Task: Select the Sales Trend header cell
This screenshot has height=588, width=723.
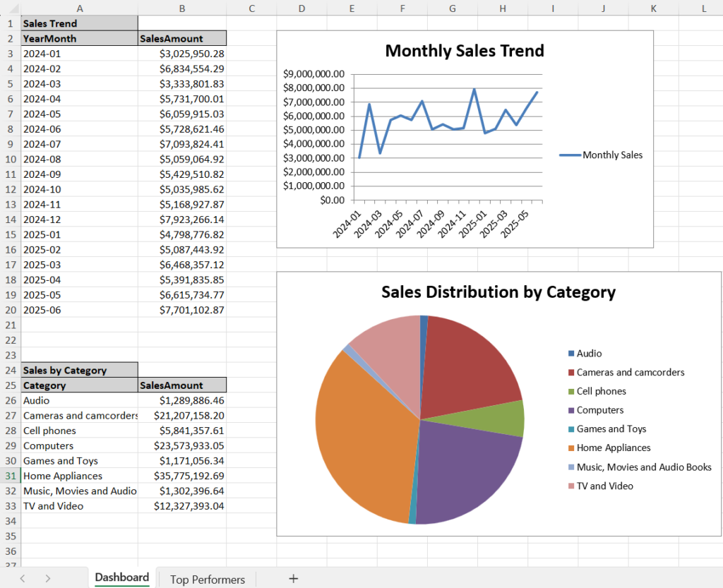Action: (49, 23)
